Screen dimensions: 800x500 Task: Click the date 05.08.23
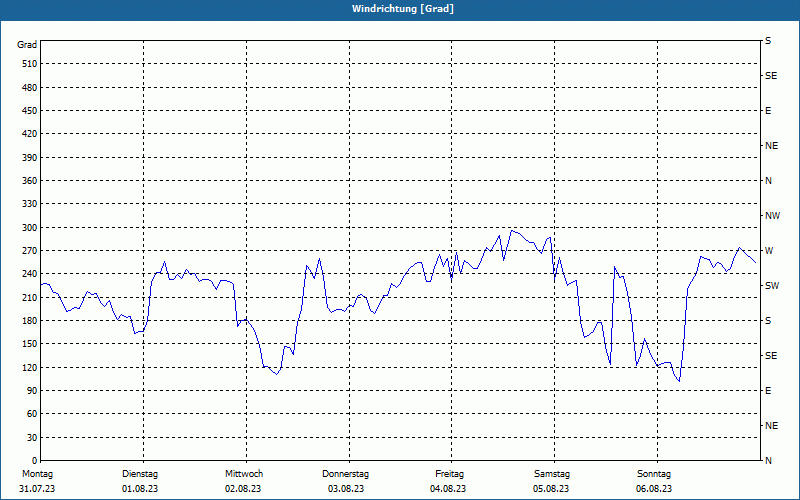tap(551, 489)
